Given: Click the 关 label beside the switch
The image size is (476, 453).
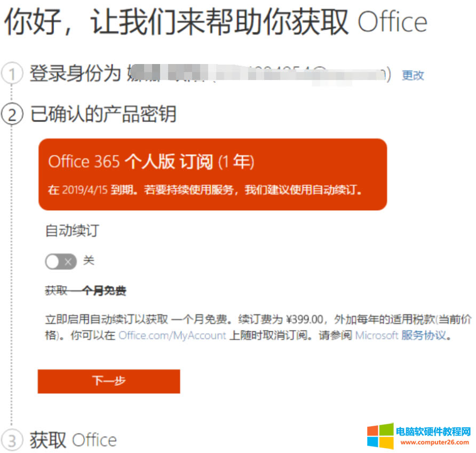Looking at the screenshot, I should pos(89,261).
